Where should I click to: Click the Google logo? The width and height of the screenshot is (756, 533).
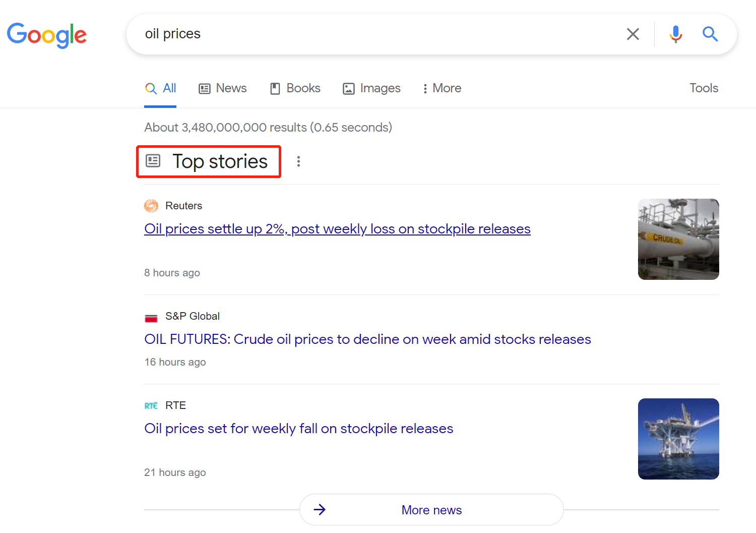[x=46, y=35]
